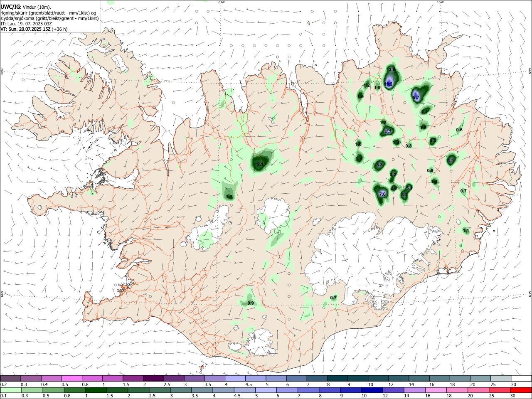Select the 1.3 value in west-central Iceland
The height and width of the screenshot is (399, 532).
(229, 197)
